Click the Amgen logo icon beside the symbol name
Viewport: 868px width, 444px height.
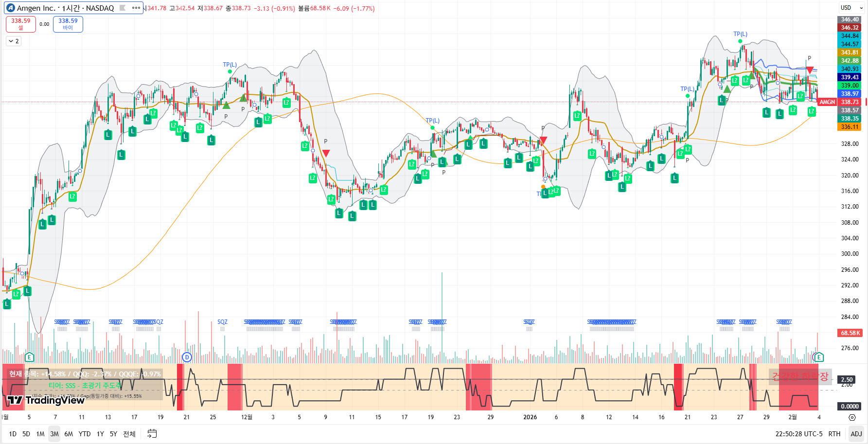click(x=11, y=8)
